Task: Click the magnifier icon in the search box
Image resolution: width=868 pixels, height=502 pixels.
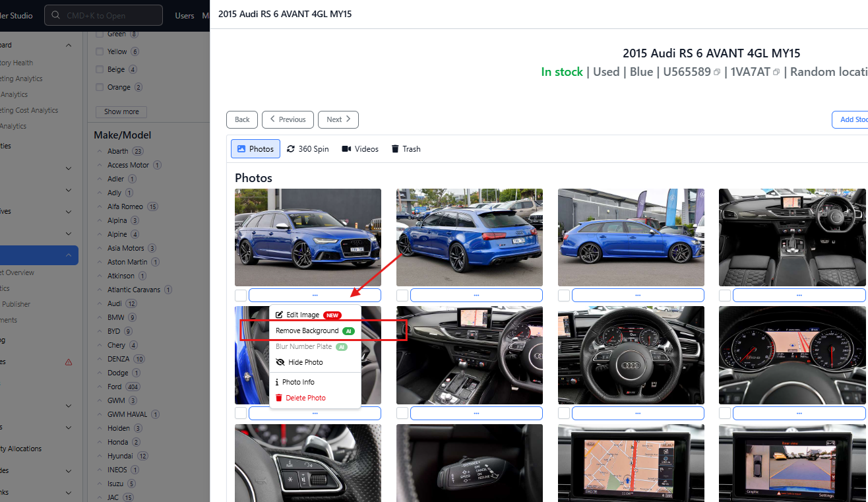Action: click(x=56, y=16)
